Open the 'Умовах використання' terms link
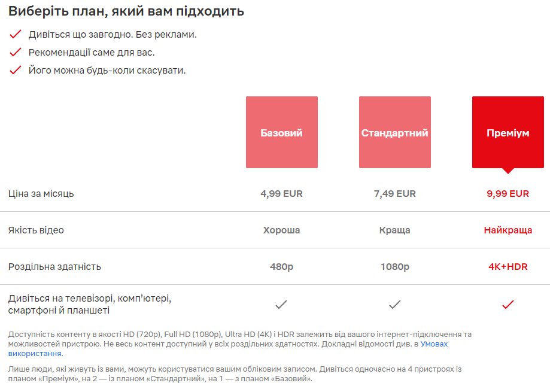550x392 pixels. click(434, 344)
